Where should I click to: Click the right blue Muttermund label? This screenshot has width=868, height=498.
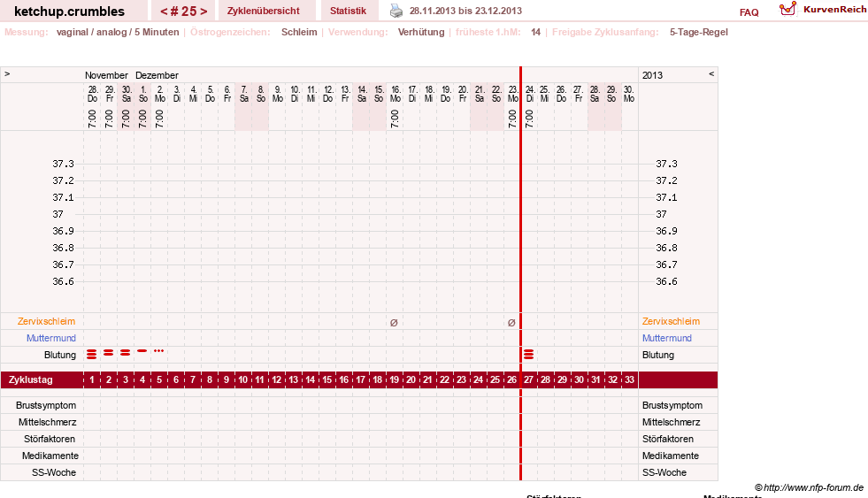[667, 338]
